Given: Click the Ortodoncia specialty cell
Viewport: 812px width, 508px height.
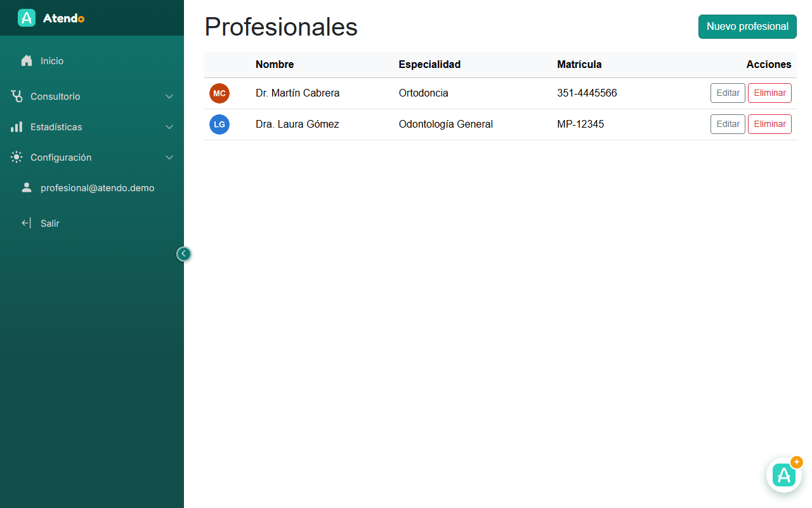Looking at the screenshot, I should [423, 93].
